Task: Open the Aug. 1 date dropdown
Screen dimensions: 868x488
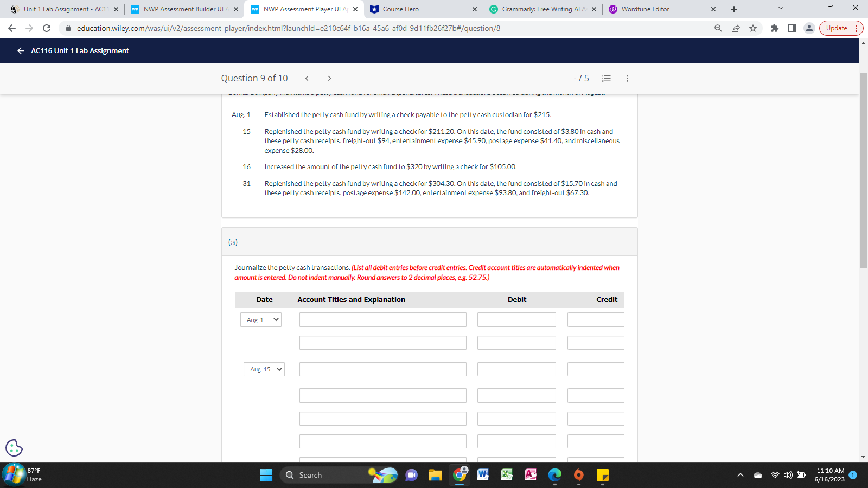Action: pos(261,319)
